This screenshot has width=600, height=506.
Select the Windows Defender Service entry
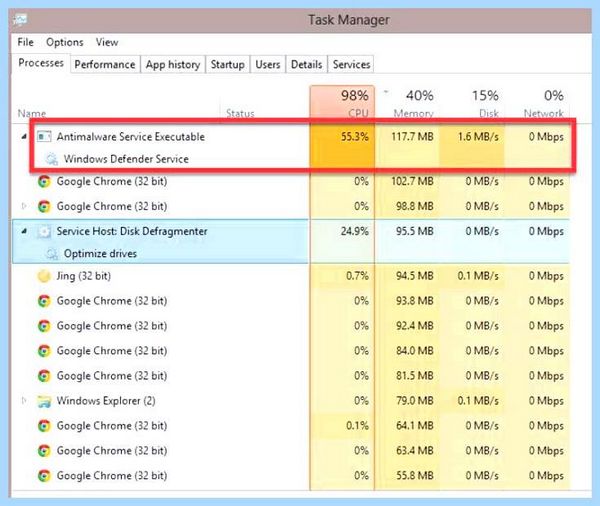126,159
